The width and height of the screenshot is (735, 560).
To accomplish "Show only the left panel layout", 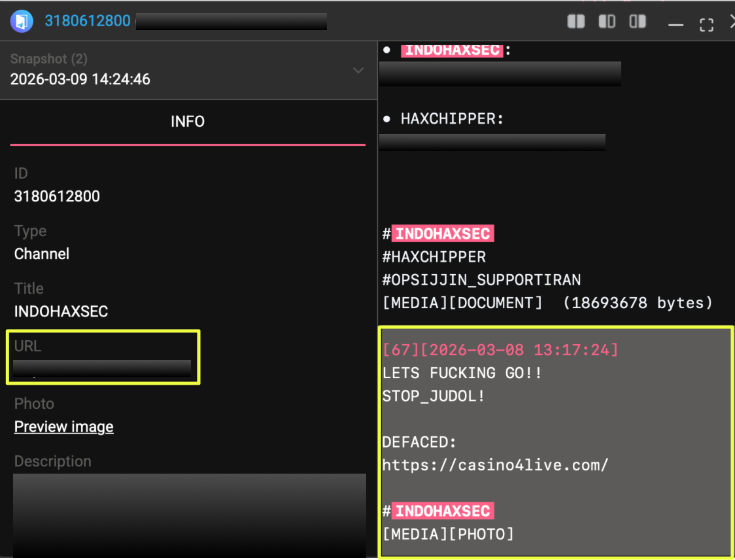I will coord(607,22).
